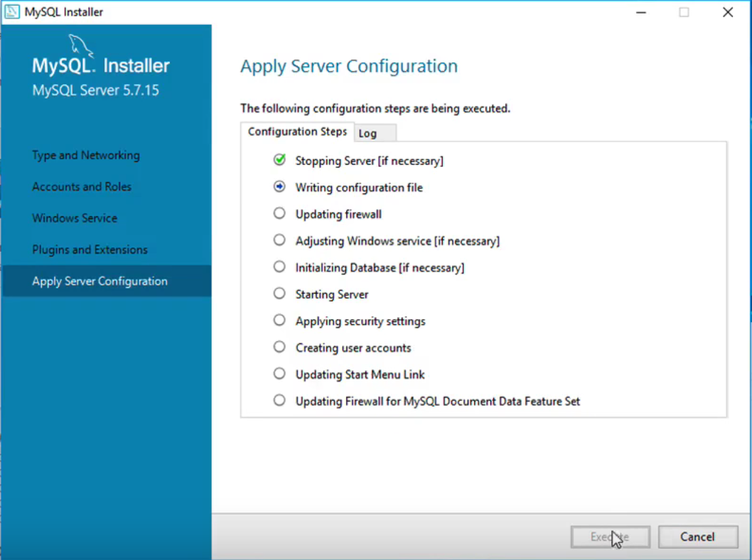Click the disabled maximize window button
Viewport: 752px width, 560px height.
(x=684, y=12)
